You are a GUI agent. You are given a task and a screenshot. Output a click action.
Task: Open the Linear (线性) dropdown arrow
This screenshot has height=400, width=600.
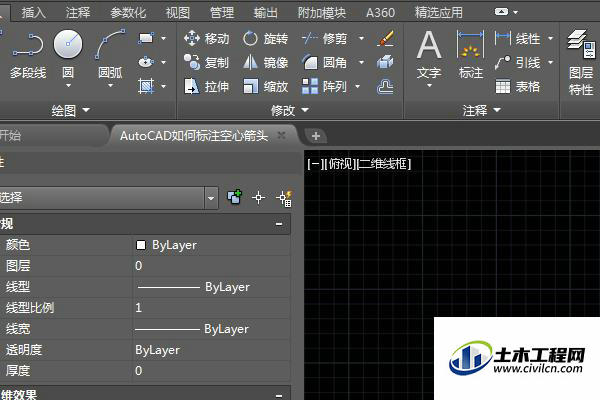[x=551, y=38]
